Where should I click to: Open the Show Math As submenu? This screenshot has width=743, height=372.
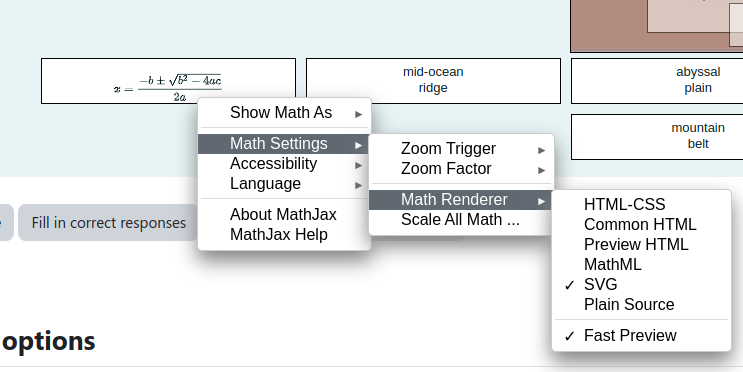[284, 113]
